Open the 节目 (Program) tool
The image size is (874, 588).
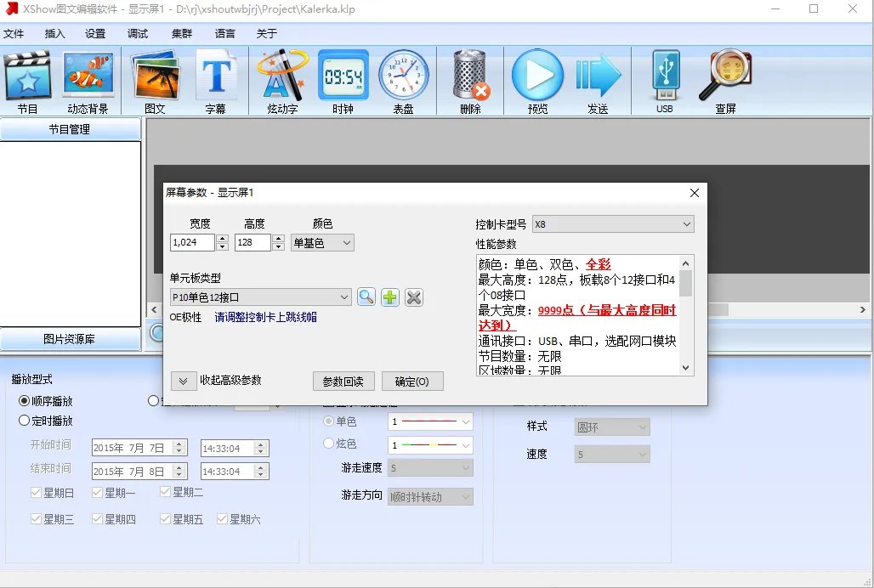28,79
